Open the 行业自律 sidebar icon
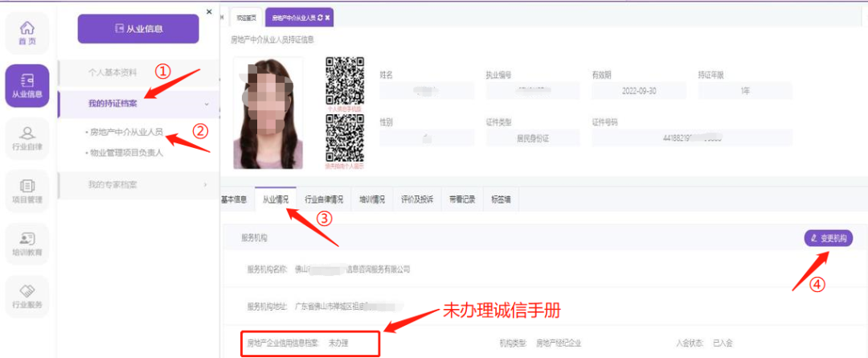This screenshot has height=358, width=868. pos(27,138)
